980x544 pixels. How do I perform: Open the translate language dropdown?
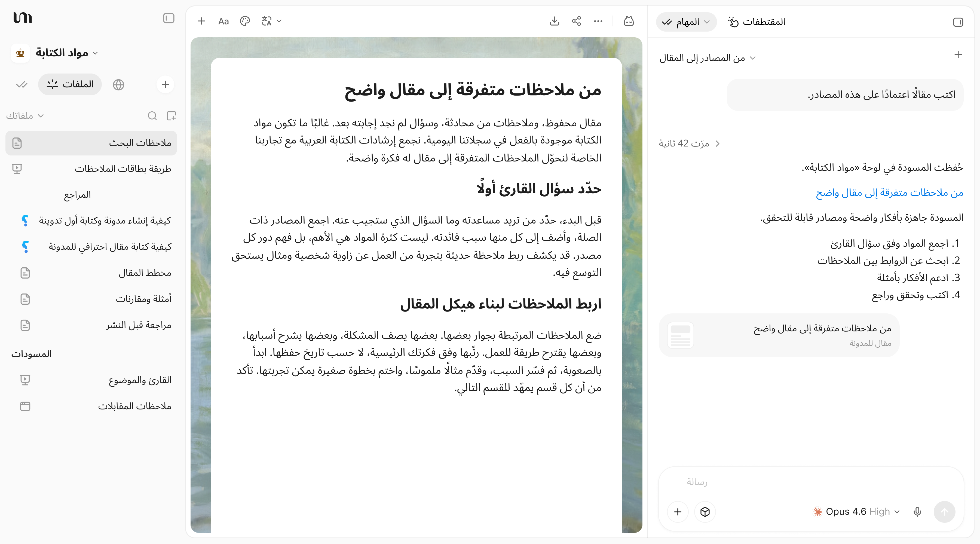point(272,21)
